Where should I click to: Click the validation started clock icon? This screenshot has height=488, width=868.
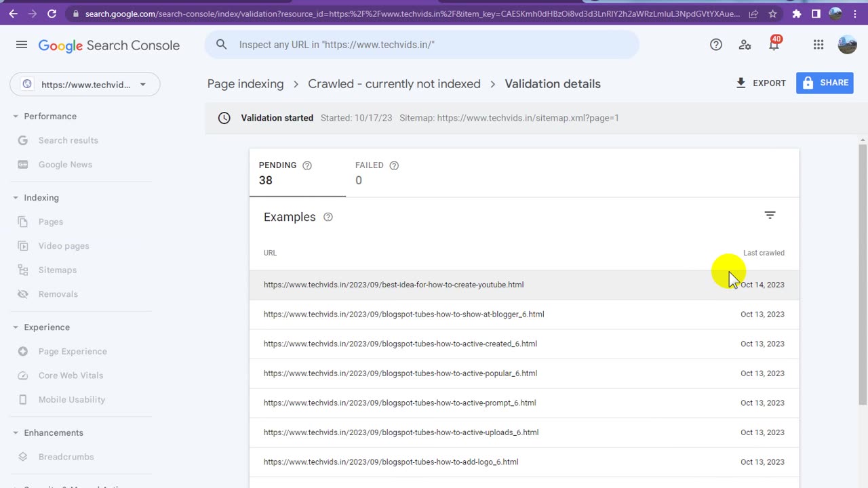pos(224,118)
